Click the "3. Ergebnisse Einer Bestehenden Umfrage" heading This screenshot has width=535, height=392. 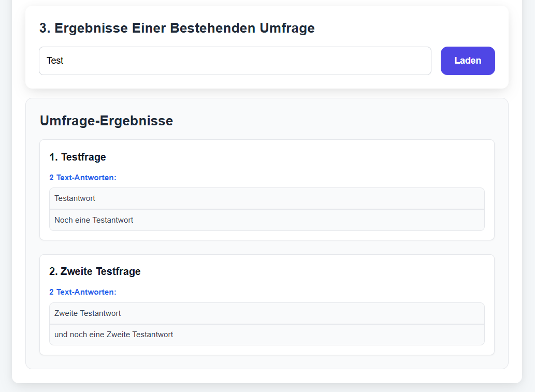pos(177,28)
